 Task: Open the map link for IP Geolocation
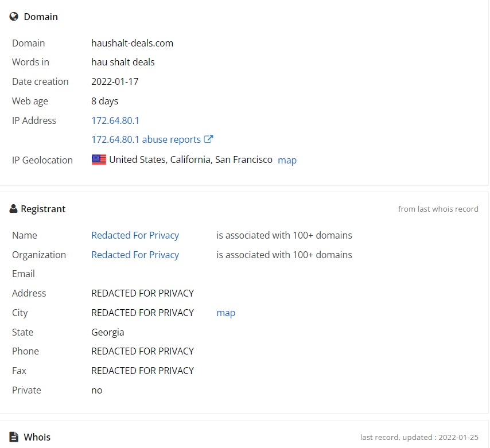[287, 160]
